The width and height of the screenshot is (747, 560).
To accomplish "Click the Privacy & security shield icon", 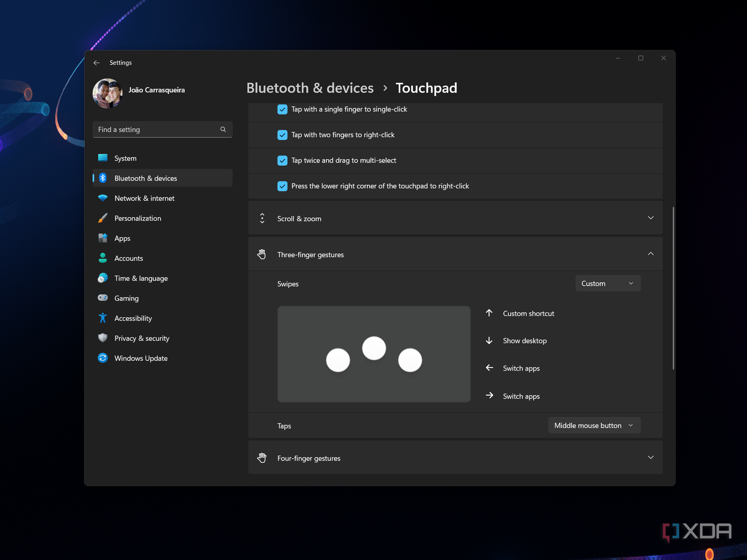I will [103, 338].
